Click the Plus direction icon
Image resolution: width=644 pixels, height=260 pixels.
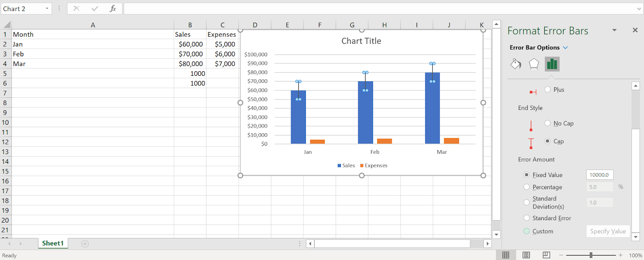point(533,92)
